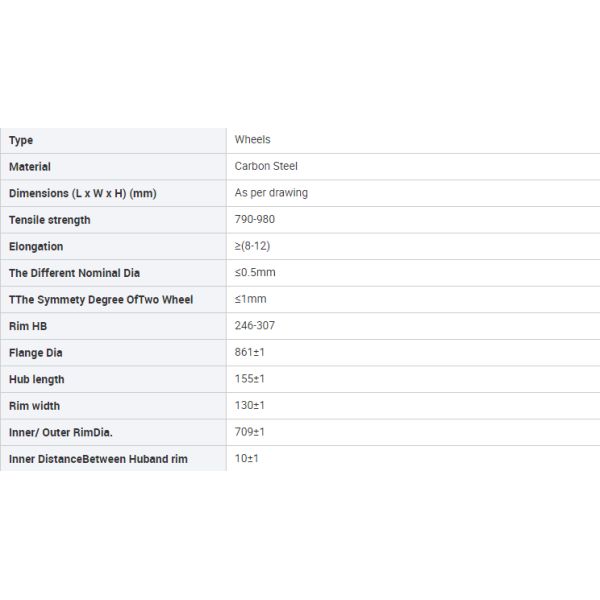Click the Rim HB label

[x=28, y=326]
